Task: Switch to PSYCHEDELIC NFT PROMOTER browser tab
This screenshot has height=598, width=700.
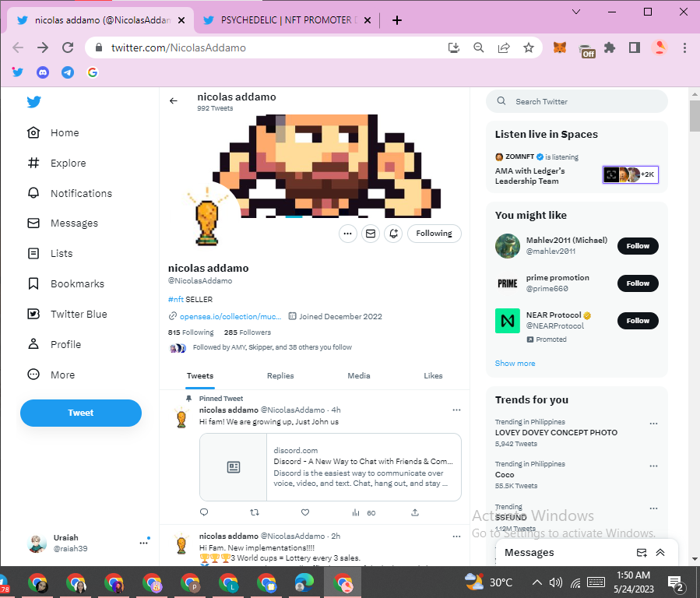Action: pos(287,20)
